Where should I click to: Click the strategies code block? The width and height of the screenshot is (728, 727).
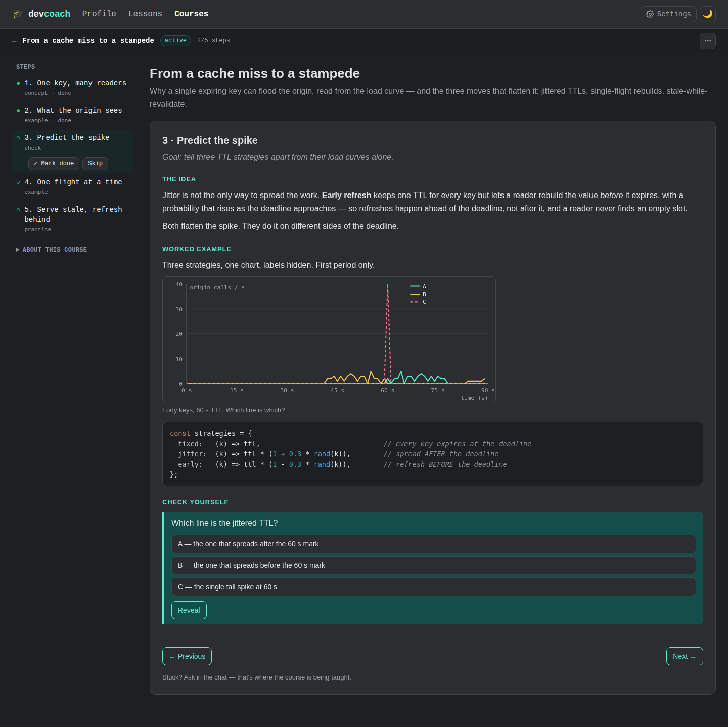433,454
